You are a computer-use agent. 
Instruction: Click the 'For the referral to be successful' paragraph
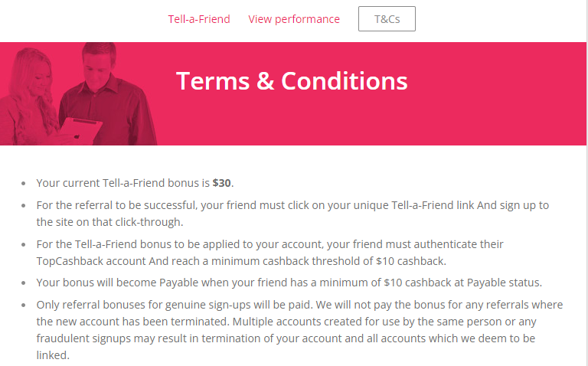tap(292, 214)
